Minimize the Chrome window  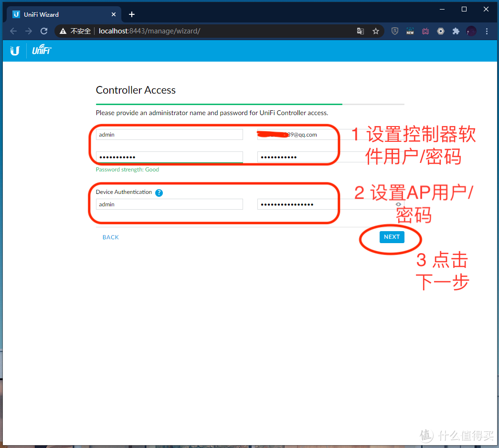(442, 9)
